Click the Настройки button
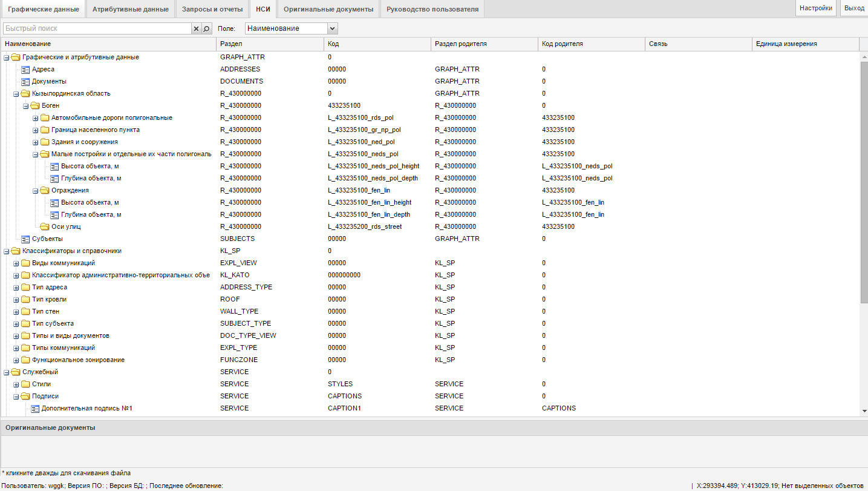The width and height of the screenshot is (868, 491). (x=816, y=8)
